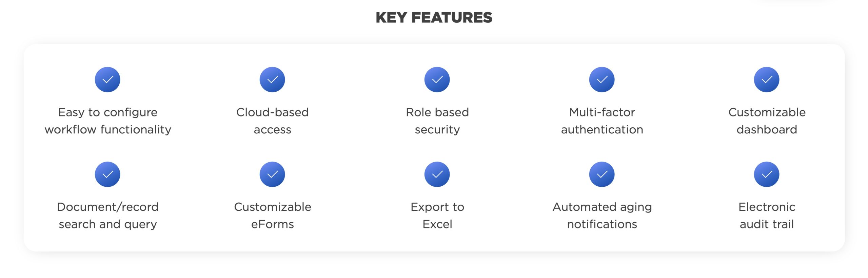Viewport: 868px width, 278px height.
Task: Click the Multi-factor authentication label
Action: pyautogui.click(x=602, y=121)
